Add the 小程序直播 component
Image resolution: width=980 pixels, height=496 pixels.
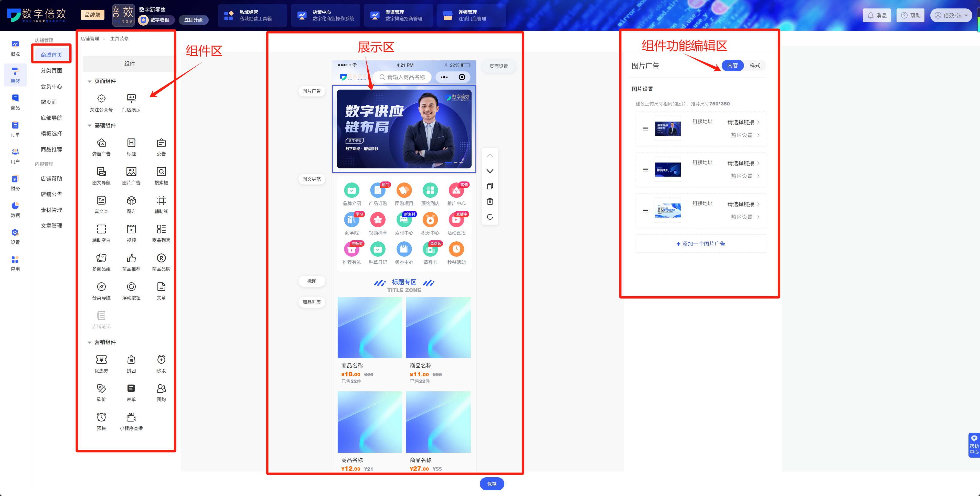pos(131,422)
